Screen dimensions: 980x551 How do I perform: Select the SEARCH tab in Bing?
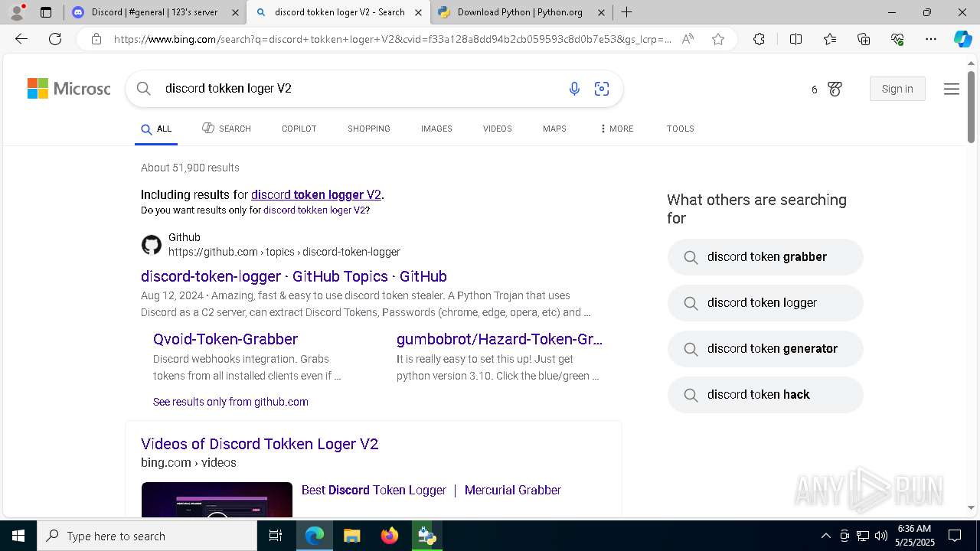tap(227, 129)
